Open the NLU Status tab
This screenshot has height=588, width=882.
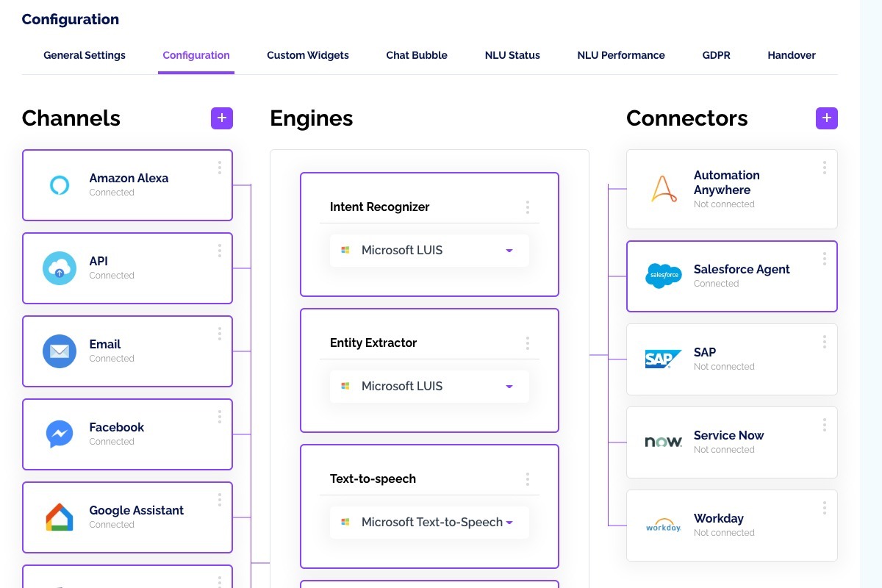(512, 55)
